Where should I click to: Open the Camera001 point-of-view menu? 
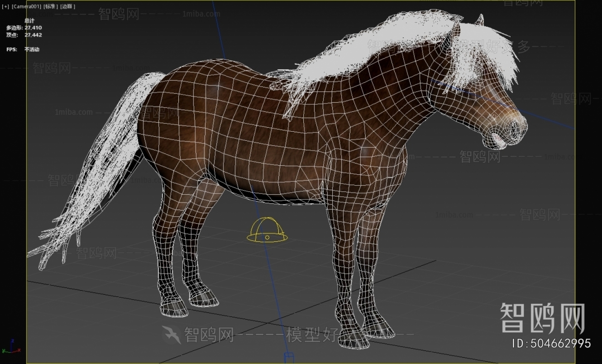[27, 7]
